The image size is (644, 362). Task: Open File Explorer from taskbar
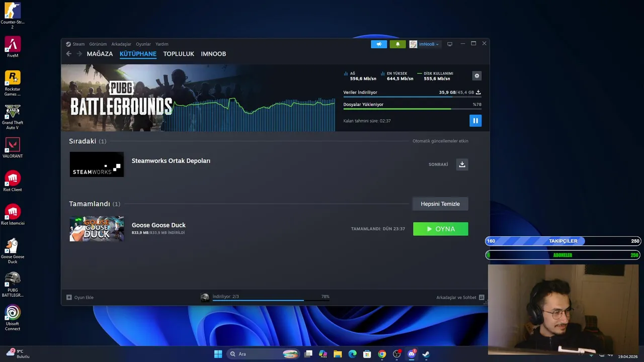[x=338, y=354]
